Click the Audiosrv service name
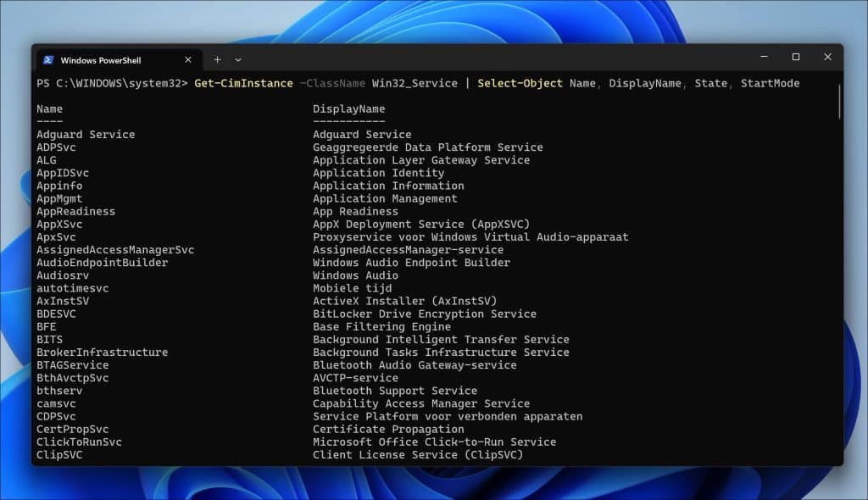868x500 pixels. pyautogui.click(x=63, y=275)
